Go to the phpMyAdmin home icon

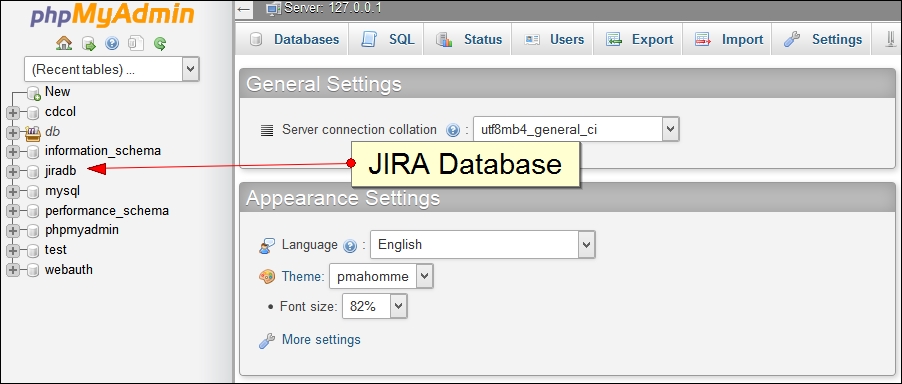tap(64, 43)
